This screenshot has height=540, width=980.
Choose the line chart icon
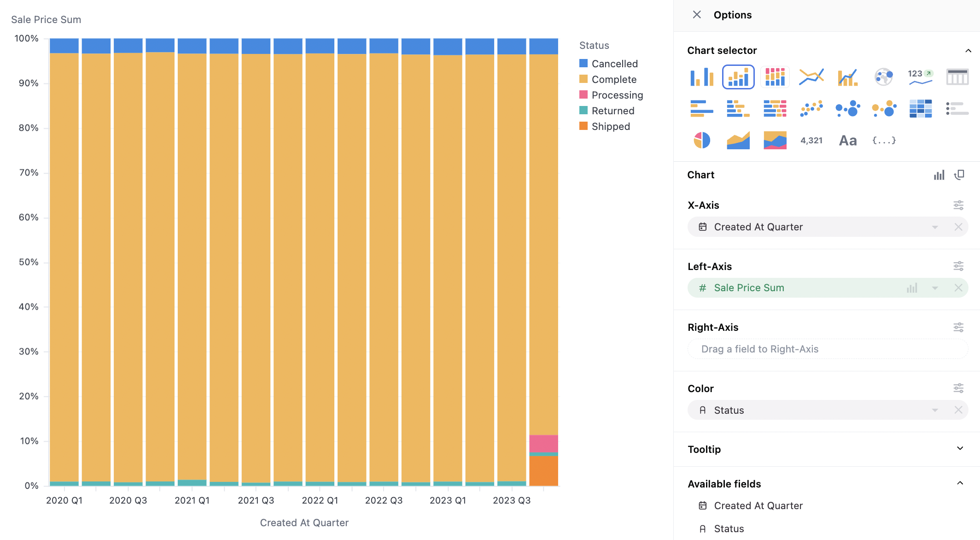pos(811,77)
